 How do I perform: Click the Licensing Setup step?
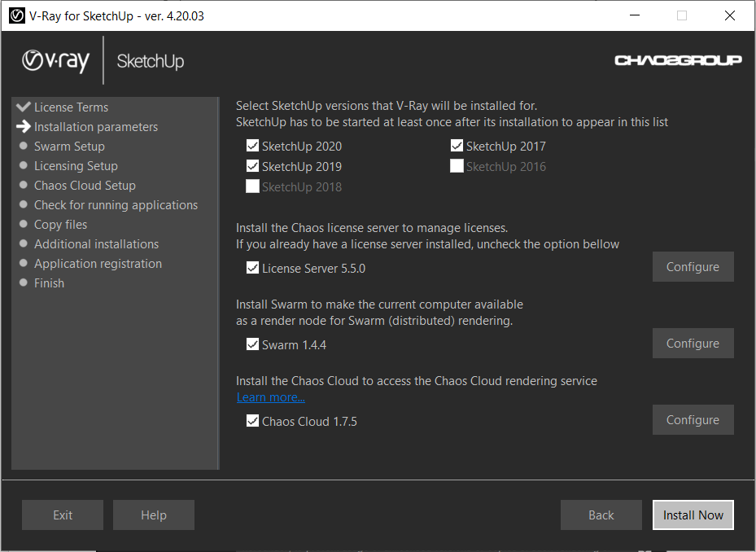click(x=76, y=165)
